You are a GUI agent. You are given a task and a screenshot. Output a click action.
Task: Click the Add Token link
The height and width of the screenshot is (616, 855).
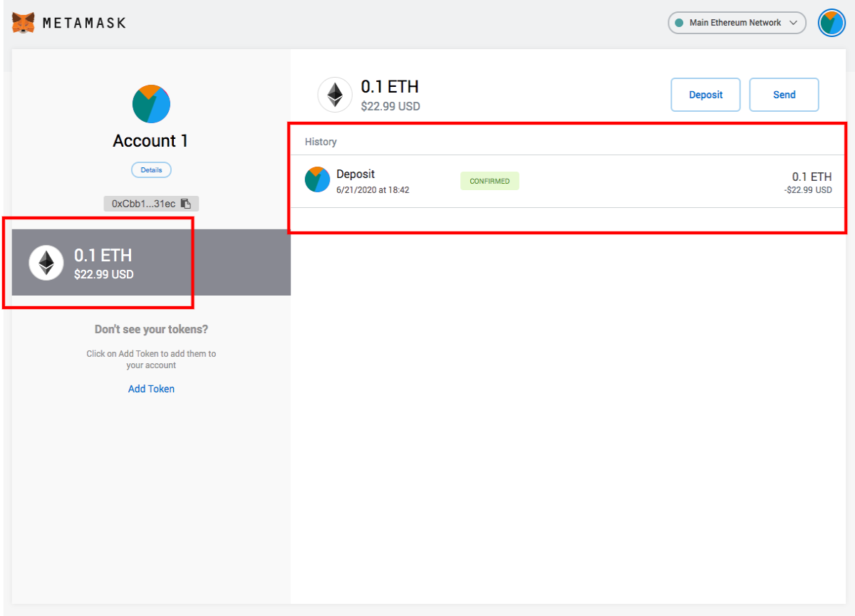click(x=151, y=389)
